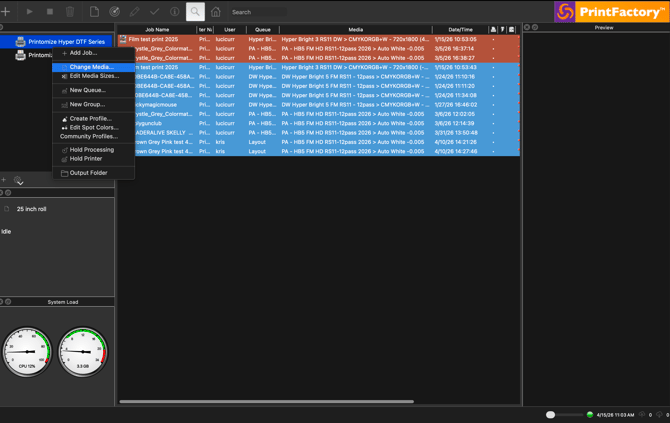Image resolution: width=670 pixels, height=423 pixels.
Task: Click thumbnail of Film test print 2025
Action: tap(123, 39)
